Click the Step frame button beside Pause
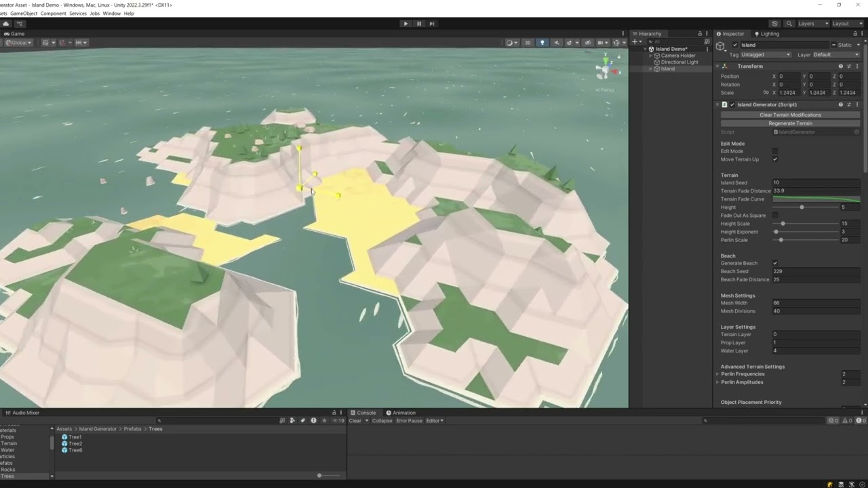This screenshot has width=868, height=488. click(x=432, y=23)
